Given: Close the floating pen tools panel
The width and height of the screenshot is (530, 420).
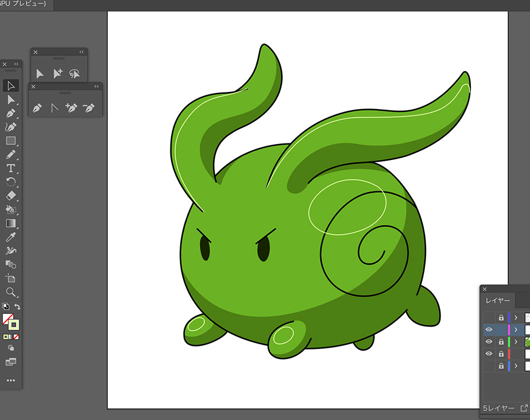Looking at the screenshot, I should (x=33, y=87).
